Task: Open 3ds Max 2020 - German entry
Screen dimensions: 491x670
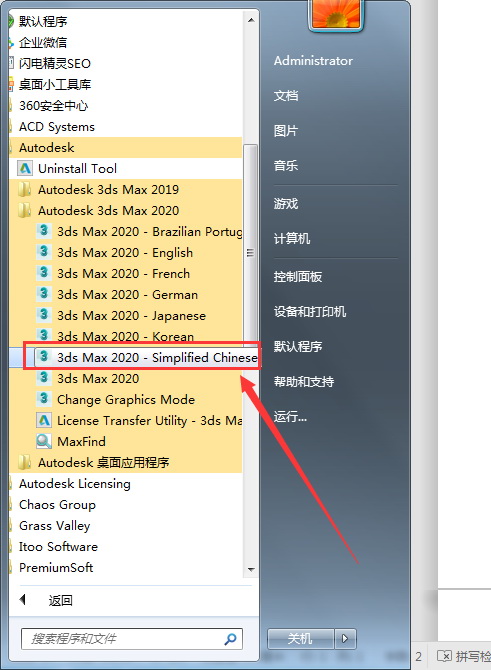Action: tap(125, 294)
